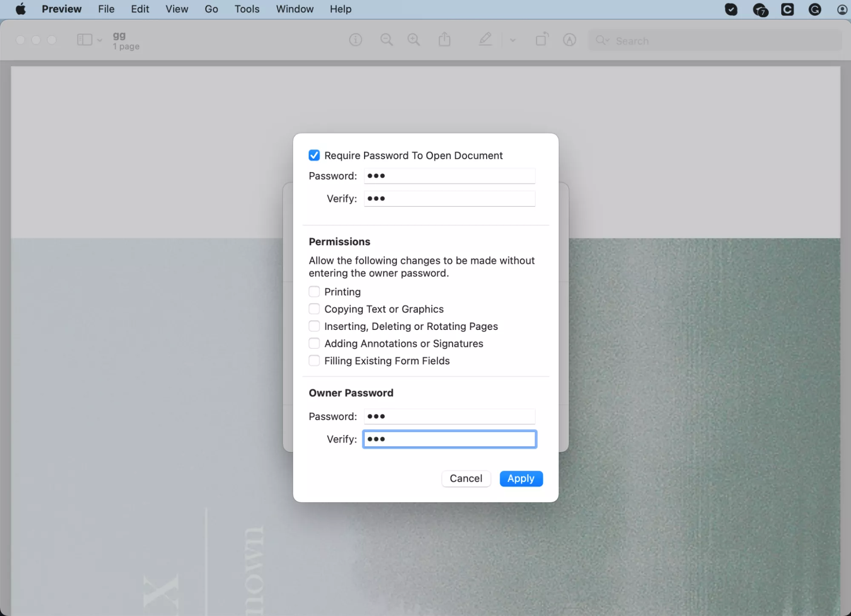Select the Zoom In magnifier icon
This screenshot has width=851, height=616.
(x=413, y=40)
